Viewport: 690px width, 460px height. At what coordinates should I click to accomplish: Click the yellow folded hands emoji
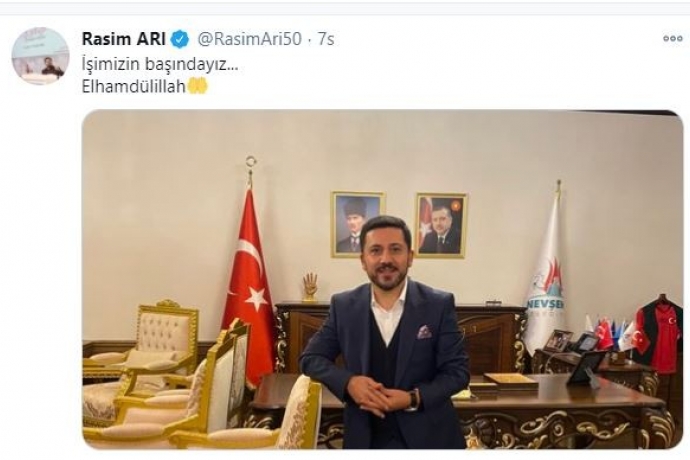(198, 86)
